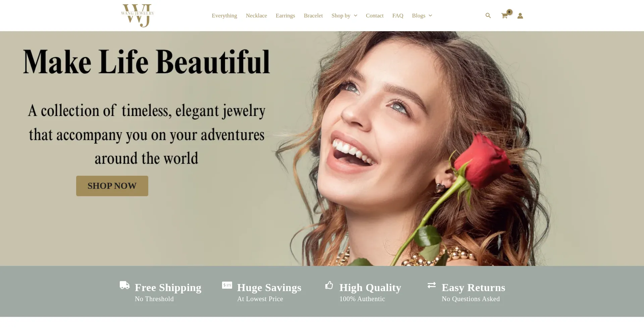Open the Necklace category
This screenshot has height=333, width=644.
(x=256, y=16)
